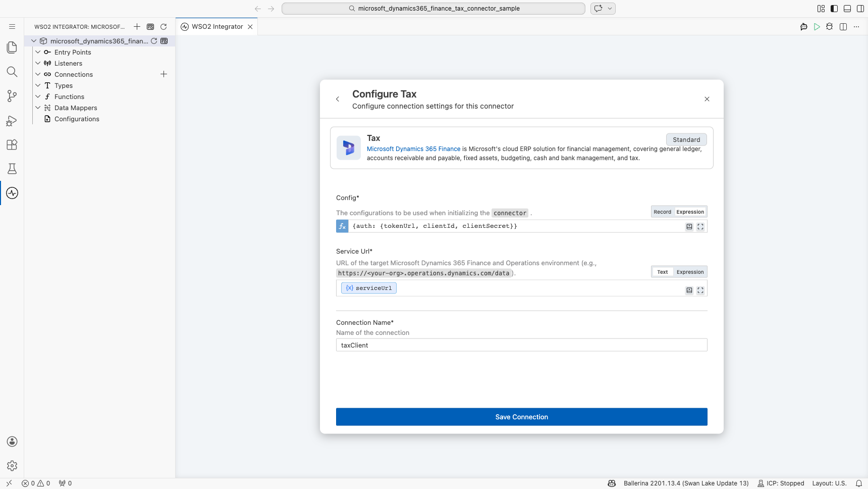Run the integration with play icon

pos(817,27)
